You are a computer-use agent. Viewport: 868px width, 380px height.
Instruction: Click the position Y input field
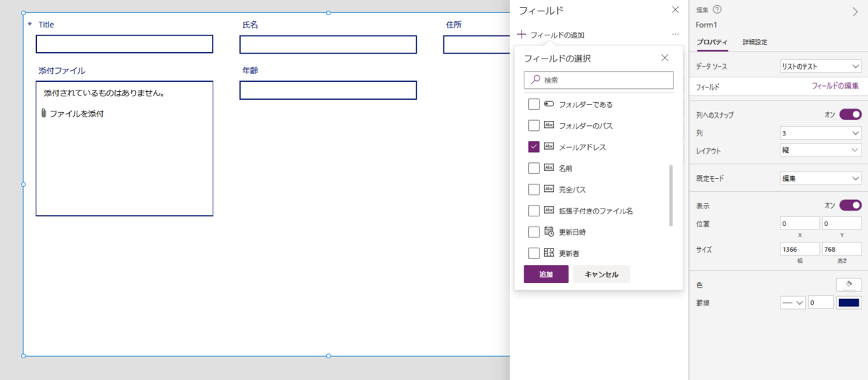pyautogui.click(x=842, y=224)
